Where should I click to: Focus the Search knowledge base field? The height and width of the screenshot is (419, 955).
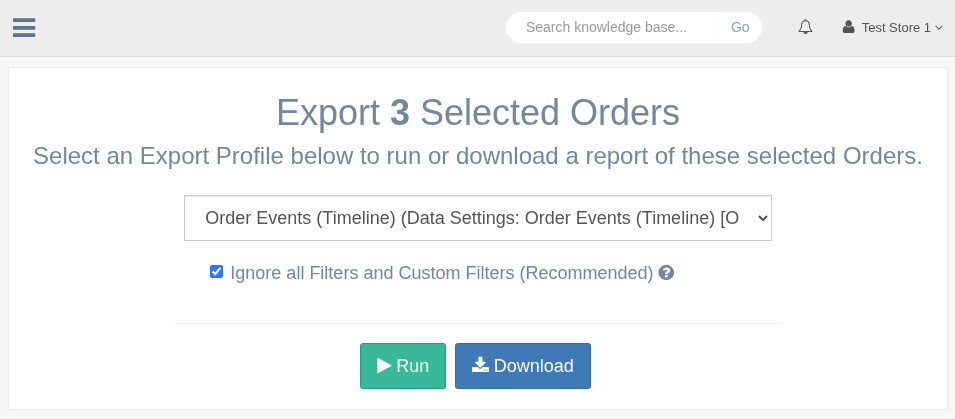(x=618, y=27)
